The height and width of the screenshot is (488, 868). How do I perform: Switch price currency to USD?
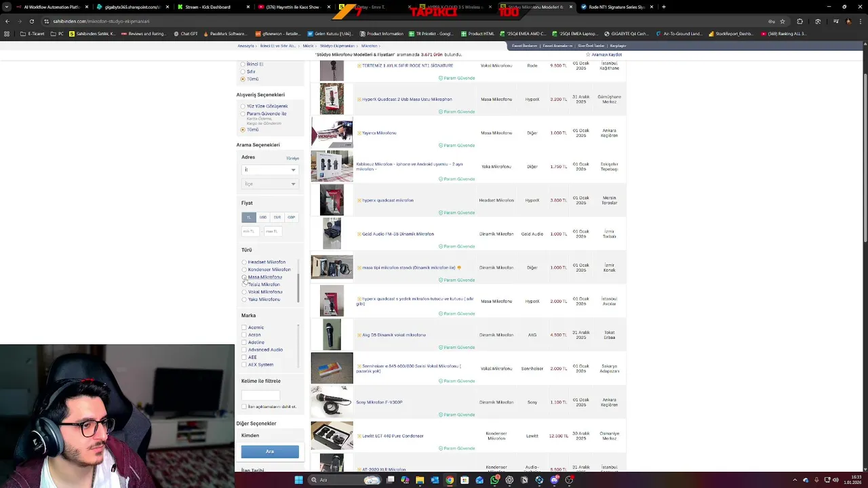(262, 218)
